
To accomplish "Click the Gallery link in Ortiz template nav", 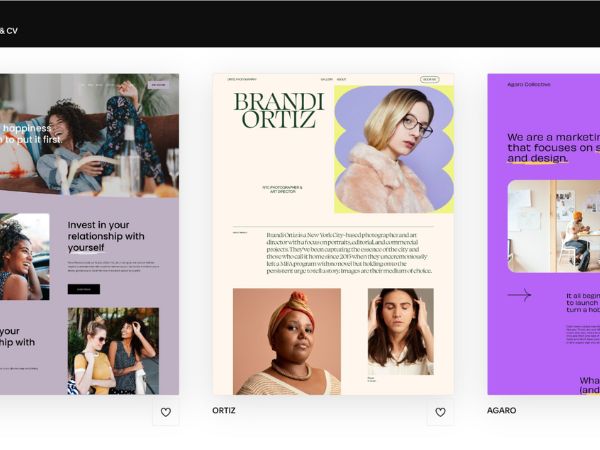I will [x=326, y=80].
